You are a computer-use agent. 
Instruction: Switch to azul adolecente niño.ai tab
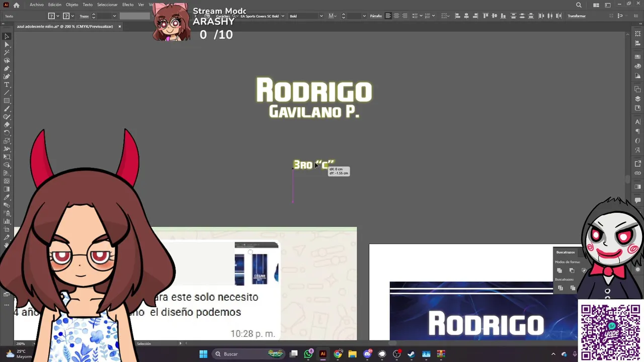tap(65, 27)
